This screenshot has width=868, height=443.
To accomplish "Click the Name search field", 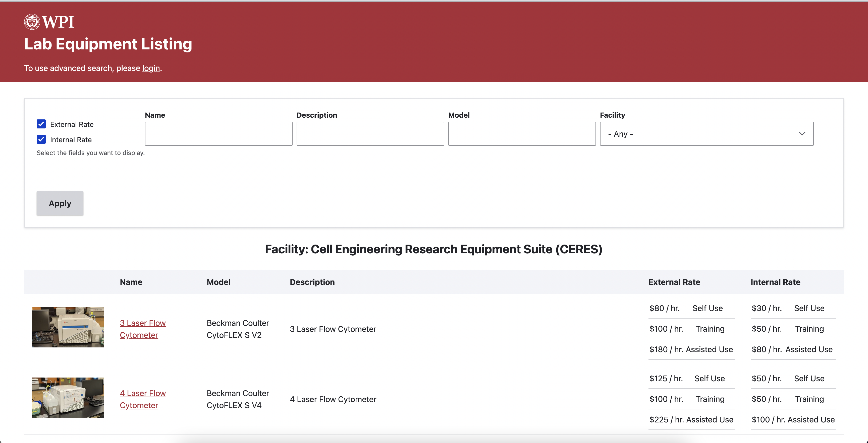I will pos(218,134).
